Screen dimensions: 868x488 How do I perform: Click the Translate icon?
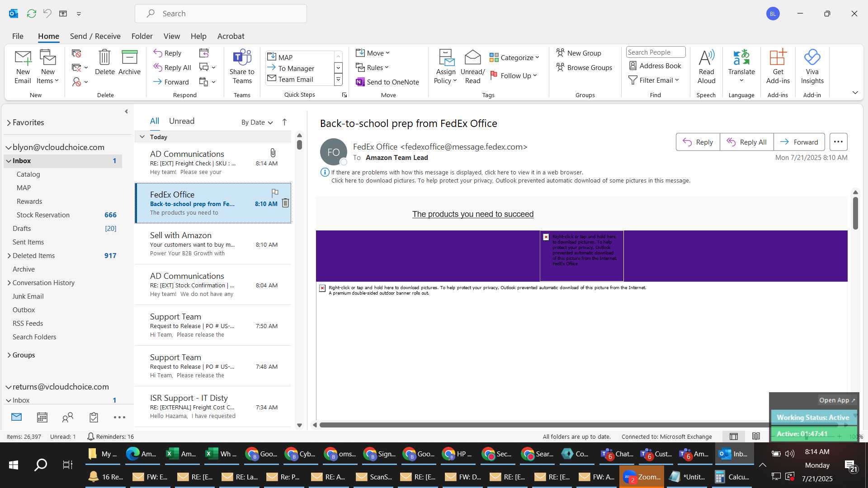(x=741, y=58)
